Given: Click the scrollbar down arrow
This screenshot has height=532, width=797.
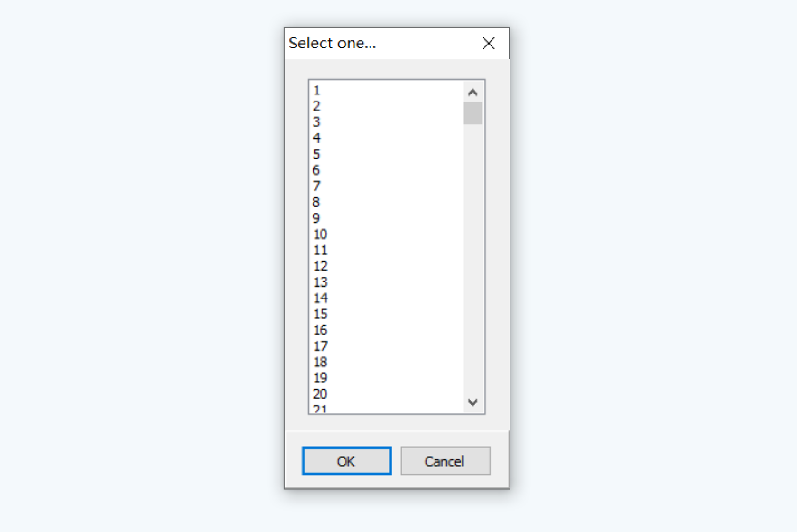Looking at the screenshot, I should click(x=472, y=402).
